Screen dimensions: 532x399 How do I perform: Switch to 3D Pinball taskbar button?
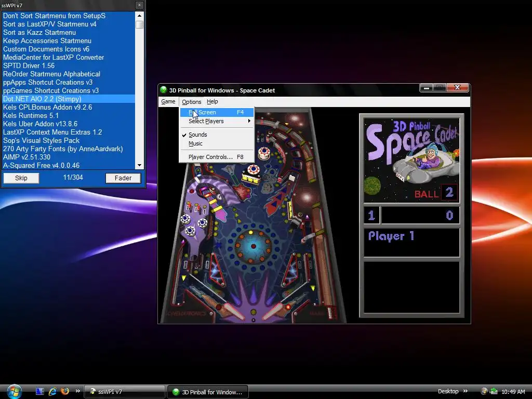pos(208,392)
